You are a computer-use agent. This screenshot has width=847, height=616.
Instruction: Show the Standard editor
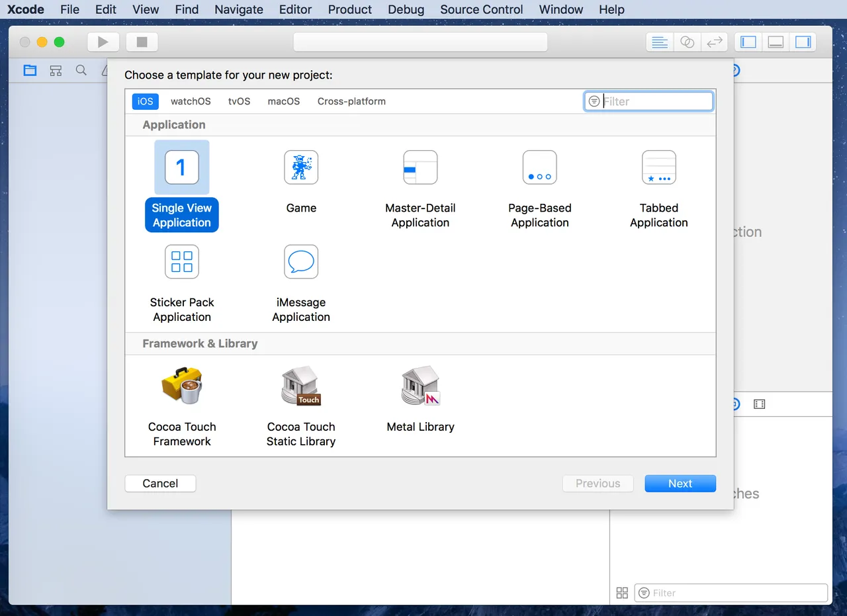[x=660, y=42]
